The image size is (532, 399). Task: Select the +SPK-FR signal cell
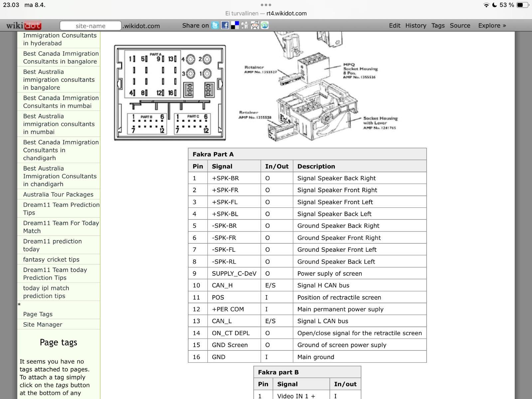tap(234, 190)
